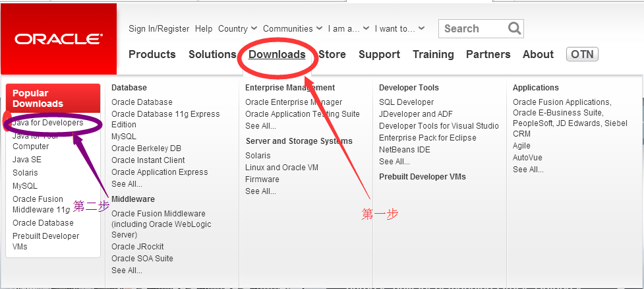Open the Communities dropdown
The image size is (644, 289).
click(x=293, y=29)
